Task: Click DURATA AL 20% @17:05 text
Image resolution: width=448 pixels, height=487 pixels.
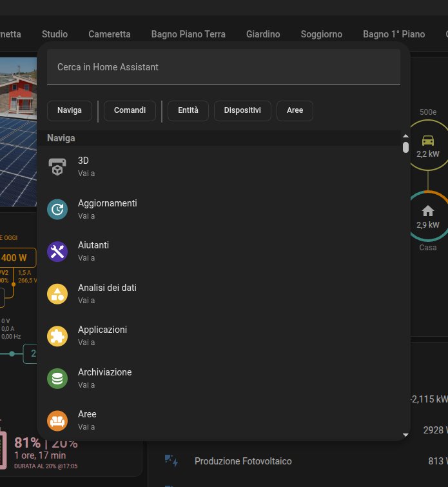Action: (46, 466)
